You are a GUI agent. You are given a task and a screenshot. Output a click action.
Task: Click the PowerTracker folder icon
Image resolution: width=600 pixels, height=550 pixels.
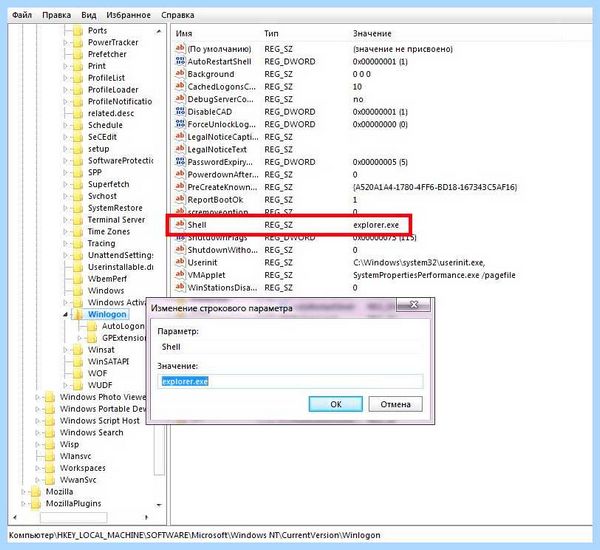78,42
